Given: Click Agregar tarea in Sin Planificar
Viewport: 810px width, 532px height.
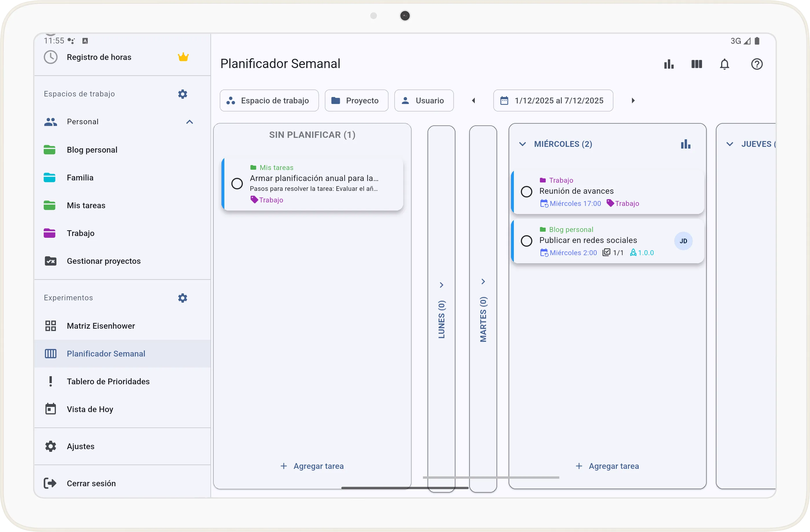Looking at the screenshot, I should (312, 466).
